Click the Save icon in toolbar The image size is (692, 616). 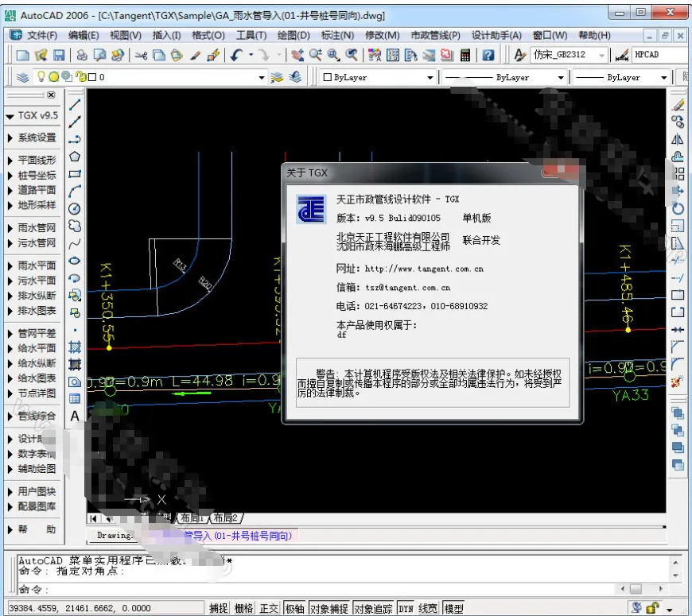(59, 55)
